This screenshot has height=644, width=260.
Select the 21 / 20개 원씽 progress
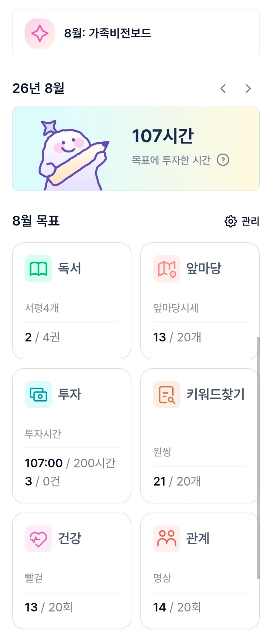(x=177, y=482)
